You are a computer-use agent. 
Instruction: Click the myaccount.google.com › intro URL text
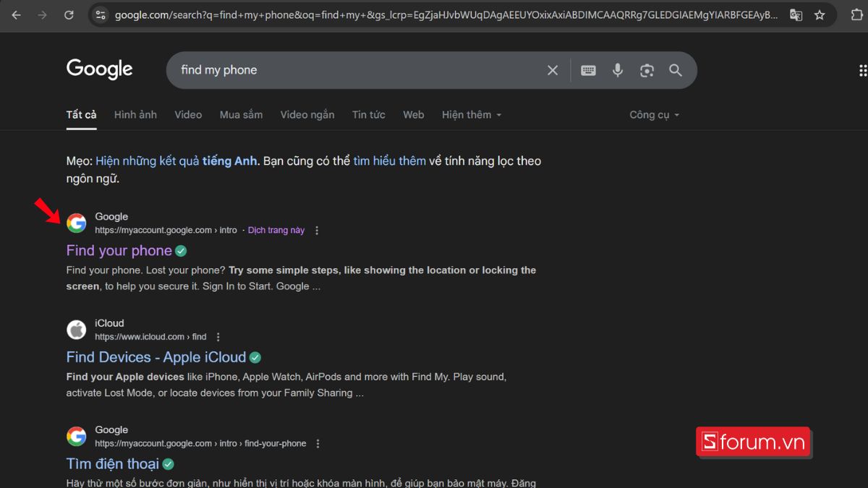pyautogui.click(x=166, y=231)
